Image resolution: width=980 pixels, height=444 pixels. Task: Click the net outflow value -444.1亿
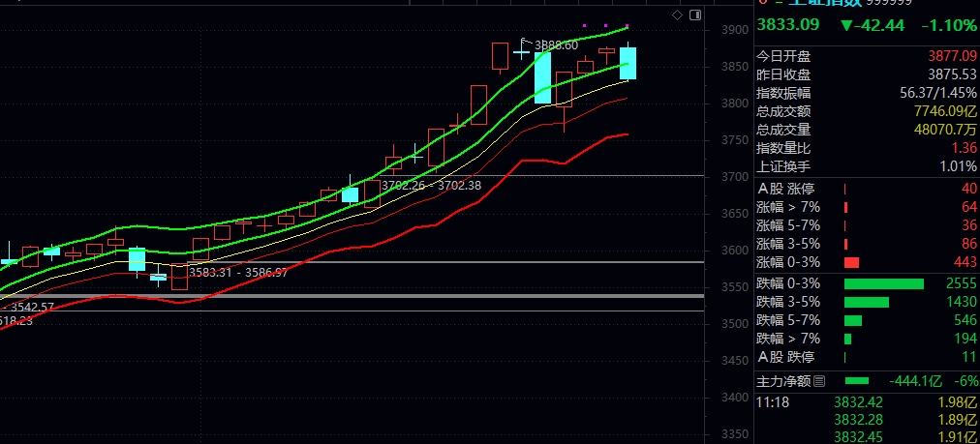(915, 381)
